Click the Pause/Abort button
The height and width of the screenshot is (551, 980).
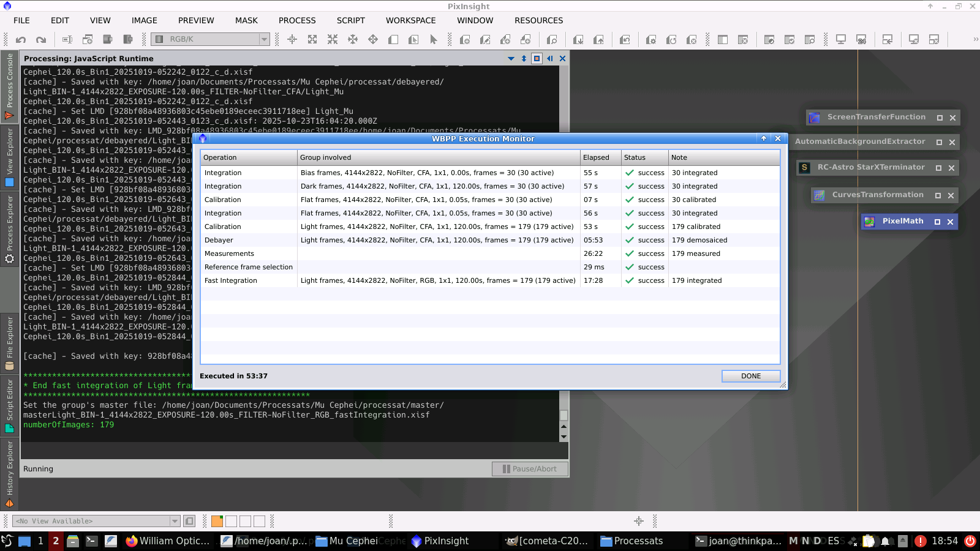[x=530, y=469]
